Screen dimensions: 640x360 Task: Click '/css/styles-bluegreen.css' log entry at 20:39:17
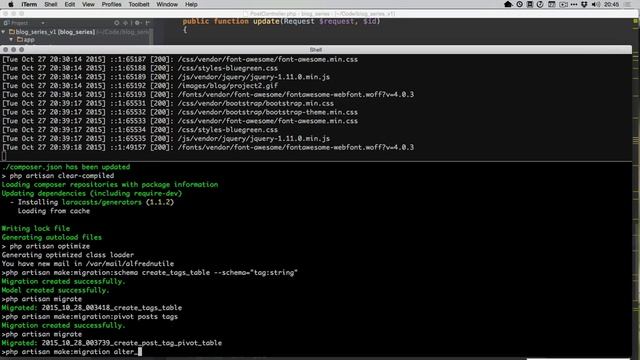(227, 130)
